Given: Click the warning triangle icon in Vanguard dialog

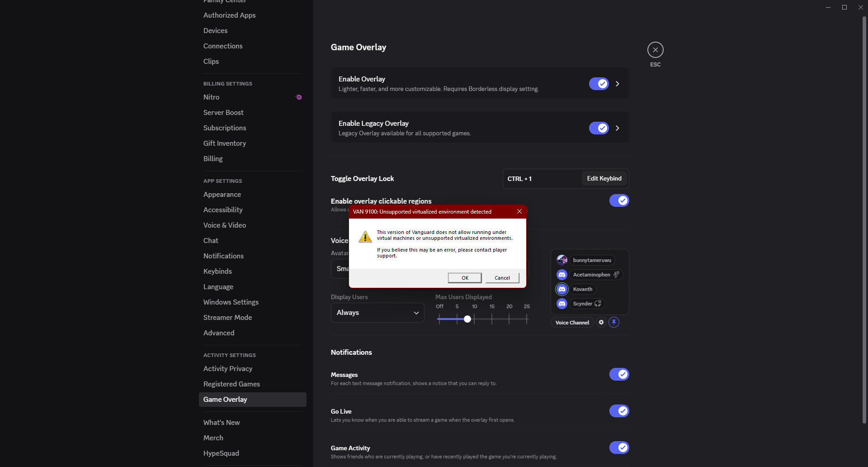Looking at the screenshot, I should click(x=365, y=237).
